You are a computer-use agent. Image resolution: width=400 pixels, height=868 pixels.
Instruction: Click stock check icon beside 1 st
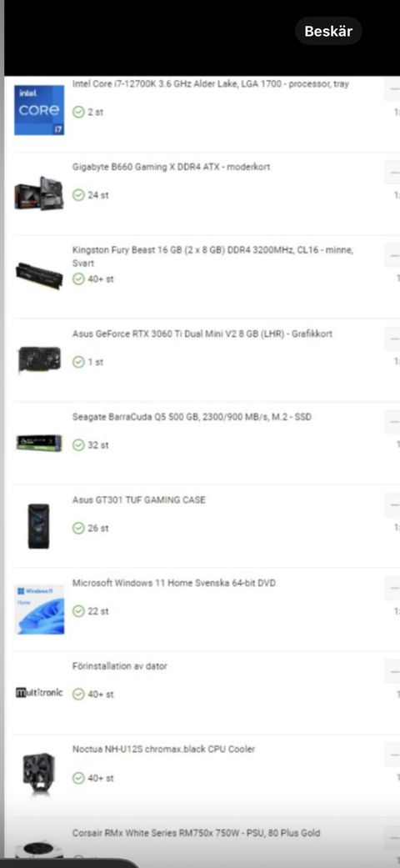coord(78,362)
